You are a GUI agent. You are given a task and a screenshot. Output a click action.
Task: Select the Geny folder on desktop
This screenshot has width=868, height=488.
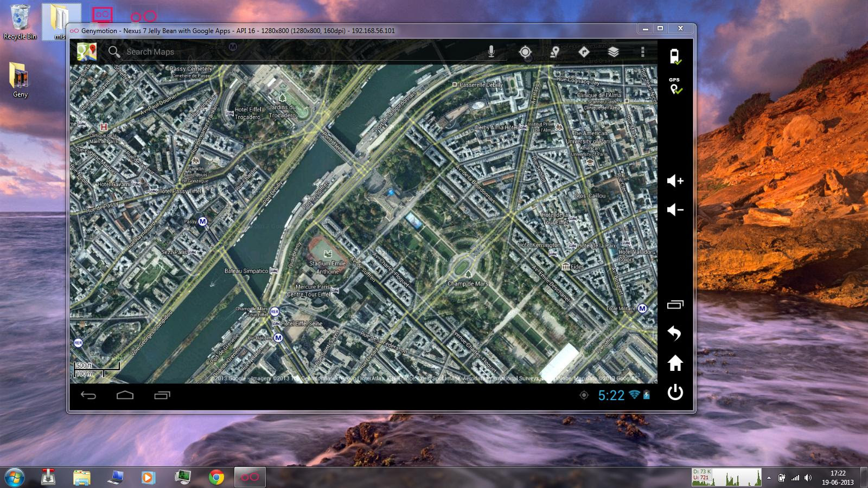(x=20, y=80)
